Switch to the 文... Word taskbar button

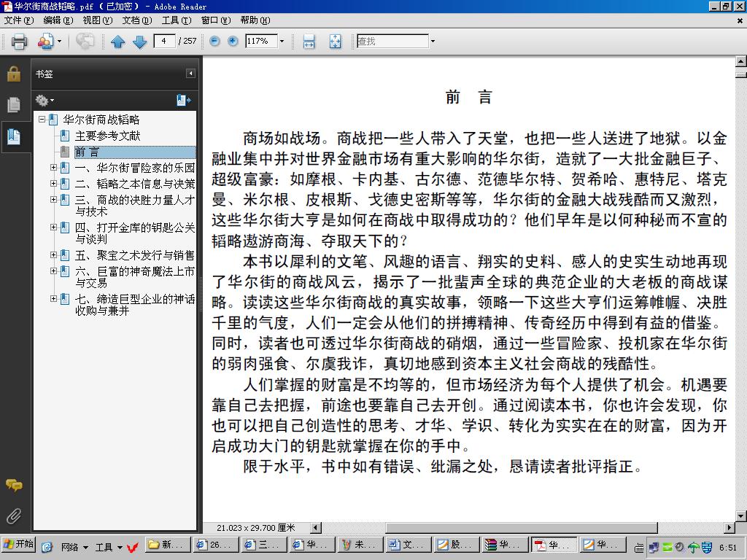[x=408, y=545]
